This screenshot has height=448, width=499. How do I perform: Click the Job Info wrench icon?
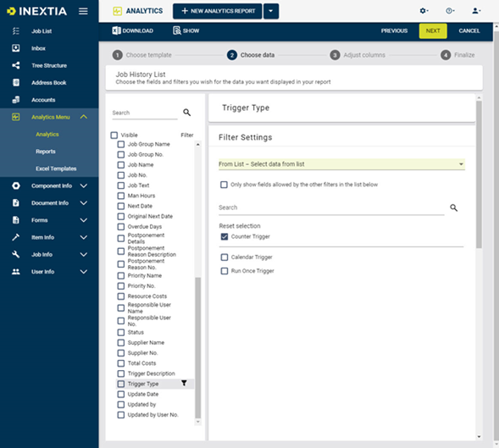click(x=15, y=255)
